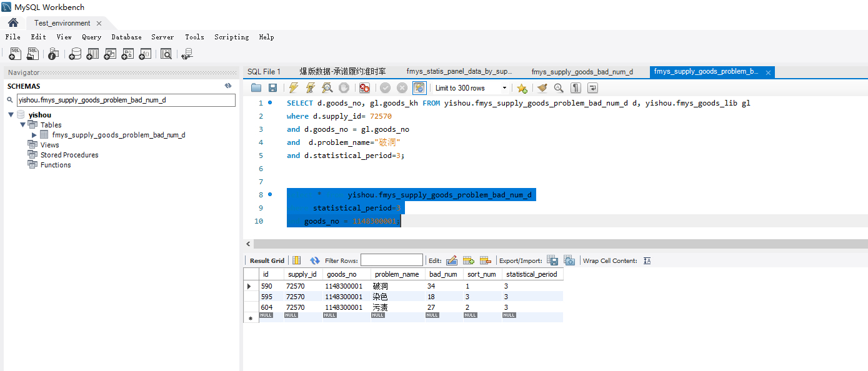The width and height of the screenshot is (868, 371).
Task: Switch to fmys_statis_panel_data_by_sup tab
Action: [459, 72]
